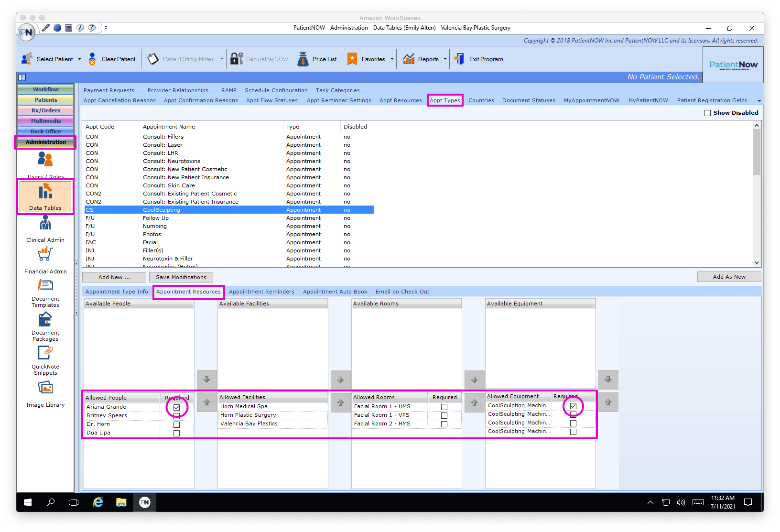Open Favorites star icon

[x=352, y=59]
